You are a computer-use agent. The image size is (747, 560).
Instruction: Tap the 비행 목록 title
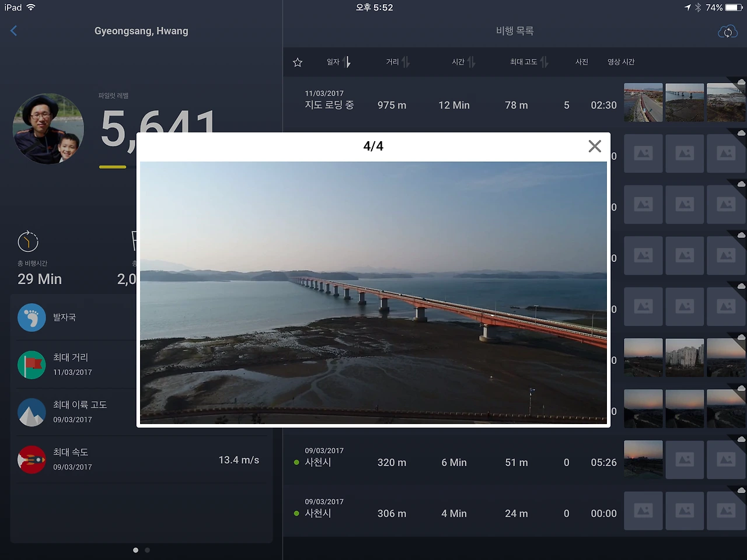[x=515, y=31]
